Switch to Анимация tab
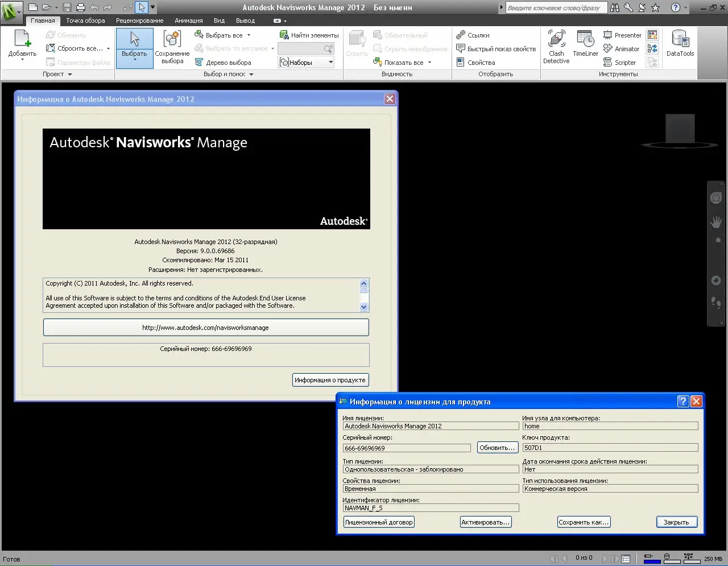Viewport: 728px width, 566px height. tap(189, 20)
